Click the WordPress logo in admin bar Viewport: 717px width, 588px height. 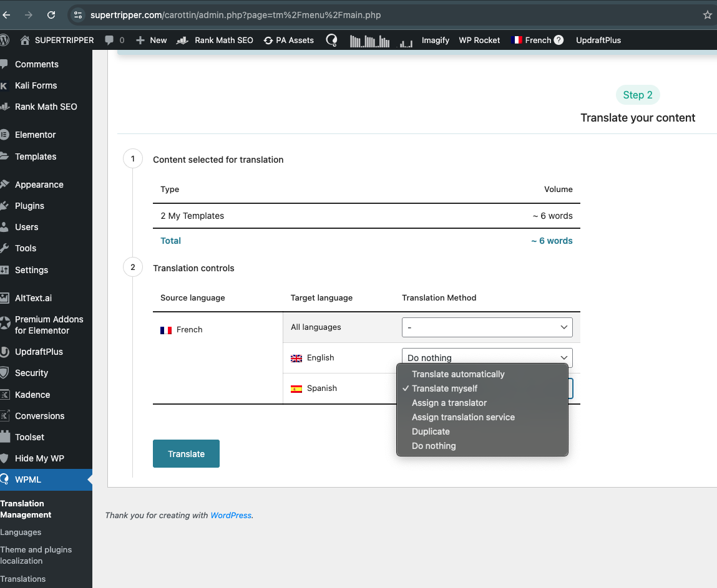click(x=4, y=40)
